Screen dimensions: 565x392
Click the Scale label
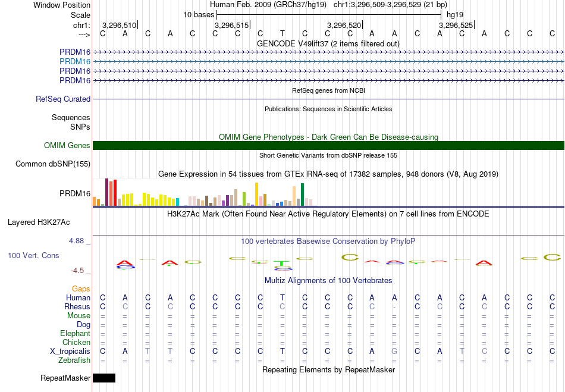[80, 15]
